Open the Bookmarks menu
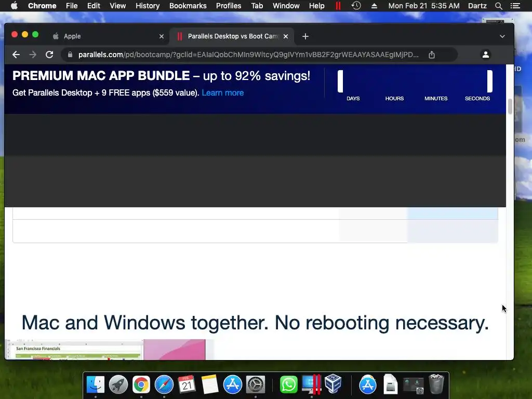Screen dimensions: 532x399 click(188, 6)
